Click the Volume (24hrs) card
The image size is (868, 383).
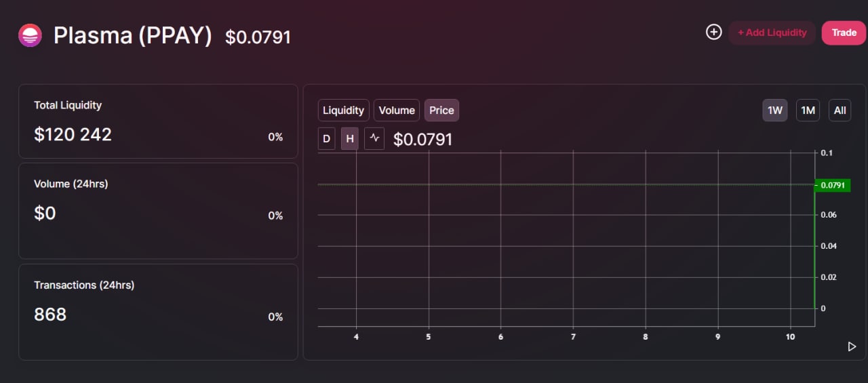pyautogui.click(x=158, y=210)
